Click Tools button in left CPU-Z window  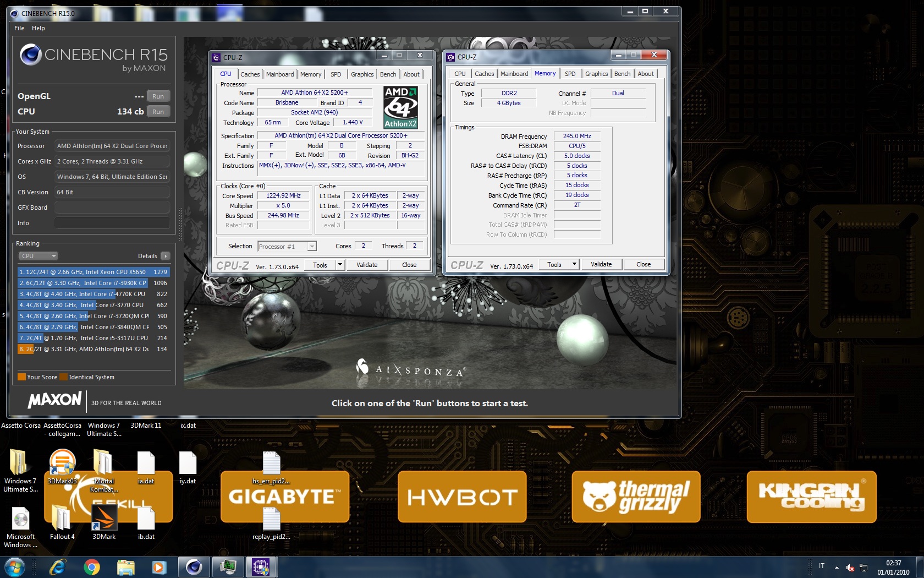320,265
